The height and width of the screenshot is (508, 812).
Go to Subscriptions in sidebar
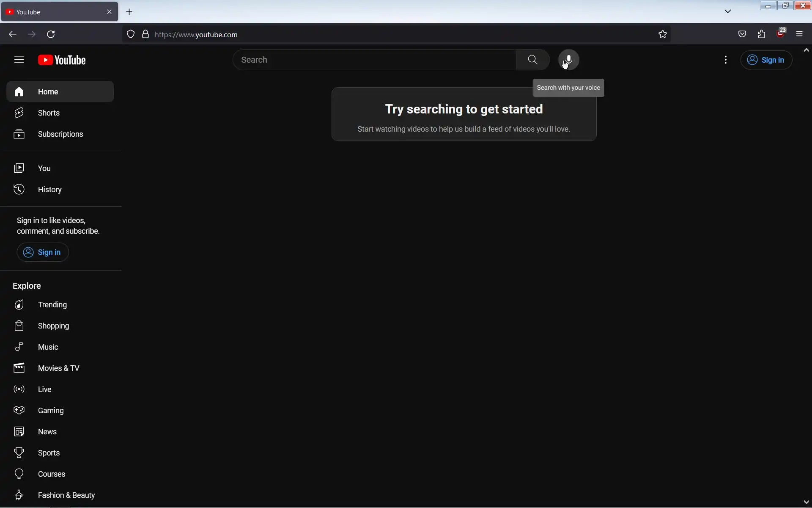[x=60, y=134]
